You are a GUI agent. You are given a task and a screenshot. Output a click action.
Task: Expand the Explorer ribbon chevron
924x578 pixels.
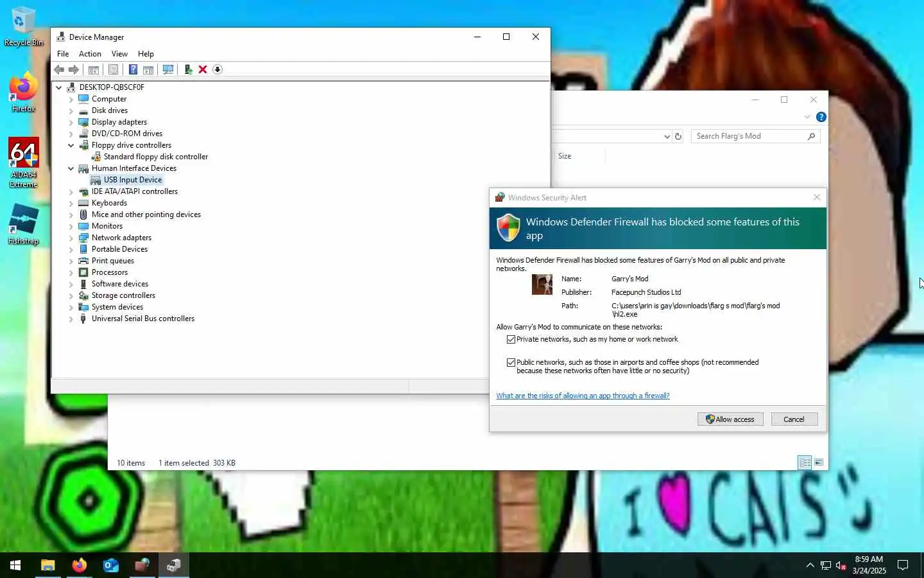807,117
